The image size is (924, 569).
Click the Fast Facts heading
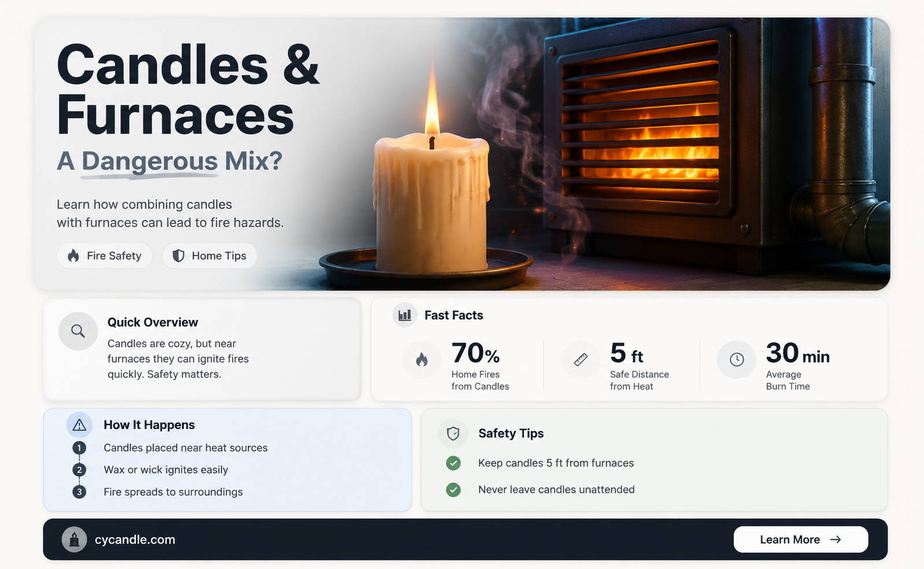[454, 315]
